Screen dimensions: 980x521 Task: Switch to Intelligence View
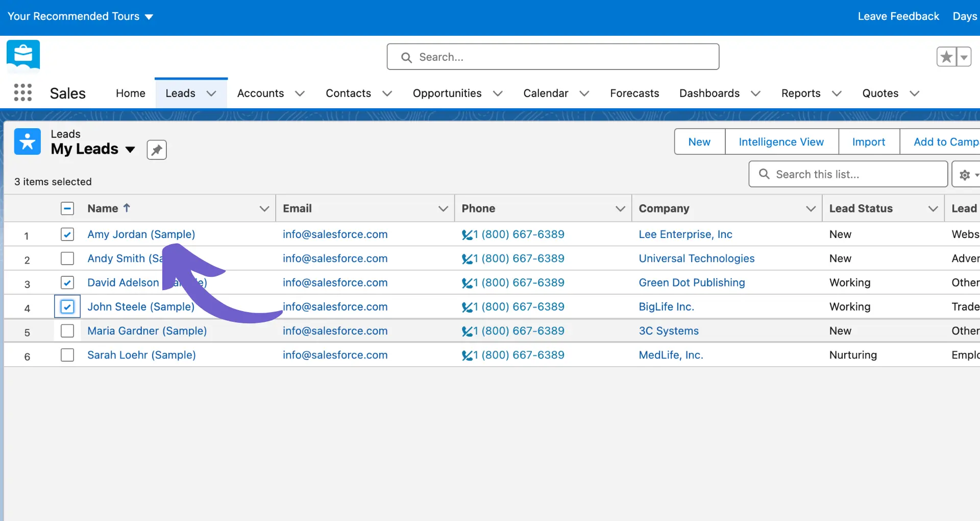[x=781, y=141]
